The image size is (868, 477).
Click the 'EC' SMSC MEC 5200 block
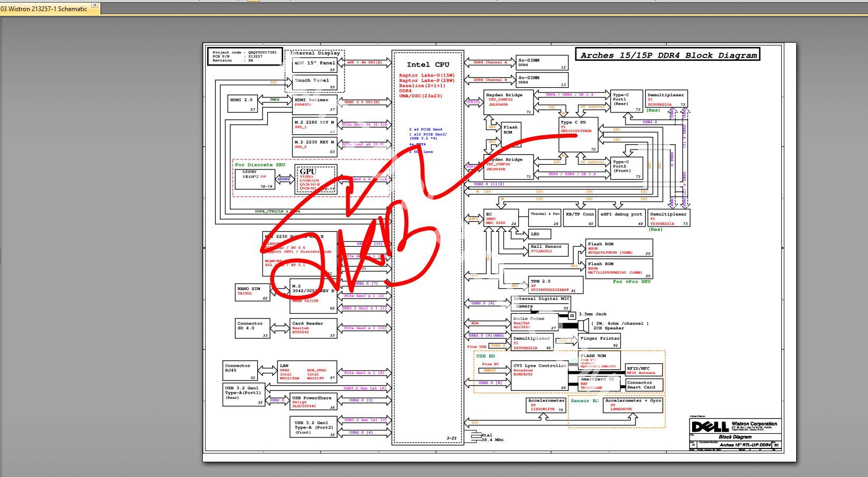[x=501, y=218]
